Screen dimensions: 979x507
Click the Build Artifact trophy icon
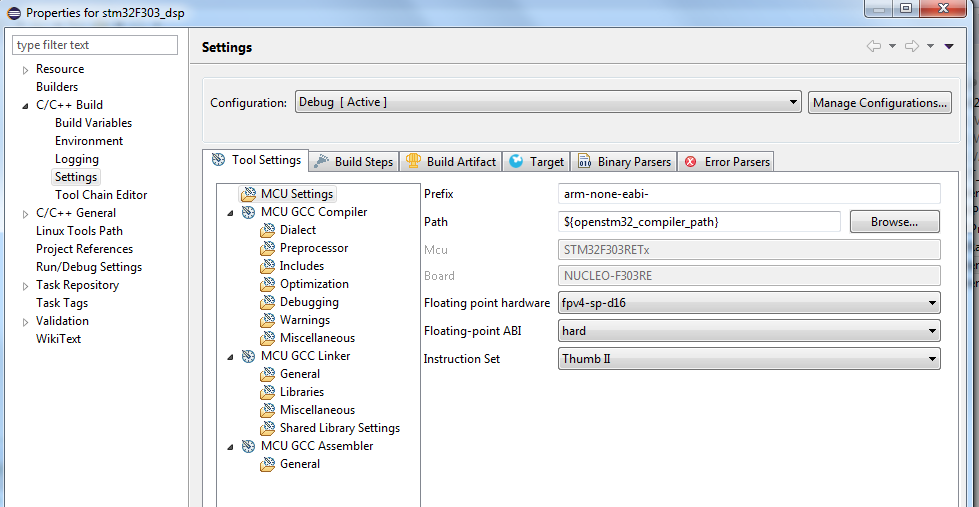tap(413, 162)
